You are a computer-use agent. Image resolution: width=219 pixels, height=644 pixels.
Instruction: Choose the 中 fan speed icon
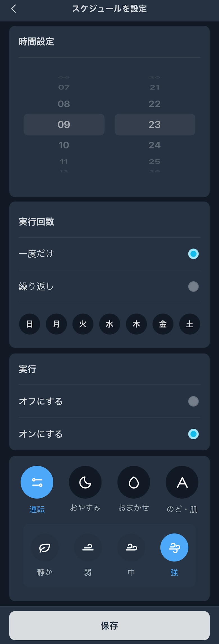131,547
